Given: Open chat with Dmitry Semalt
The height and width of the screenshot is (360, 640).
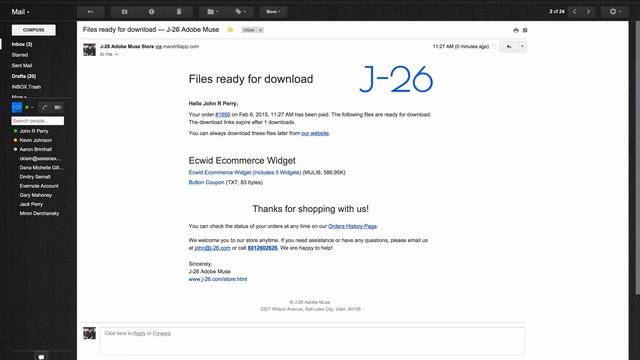Looking at the screenshot, I should coord(35,177).
